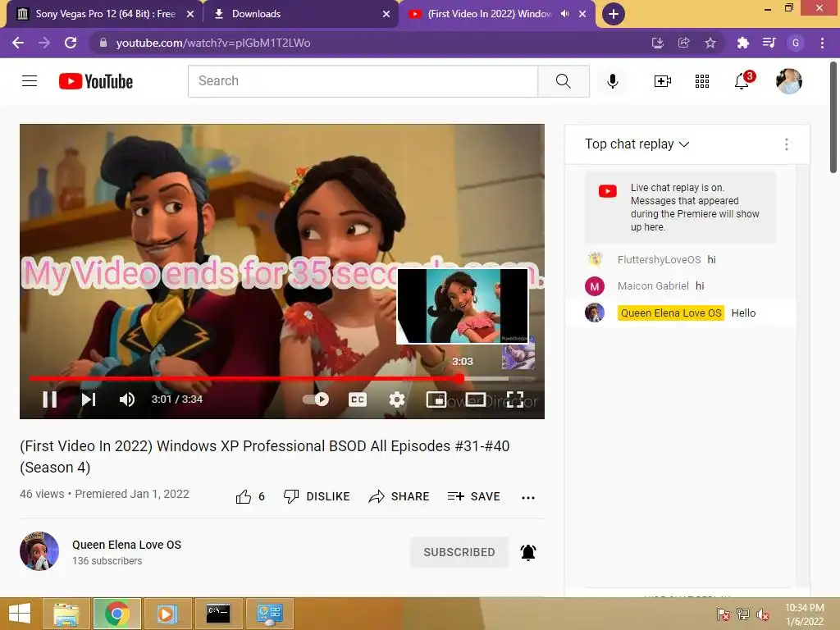Go to YouTube home via logo

coord(96,81)
